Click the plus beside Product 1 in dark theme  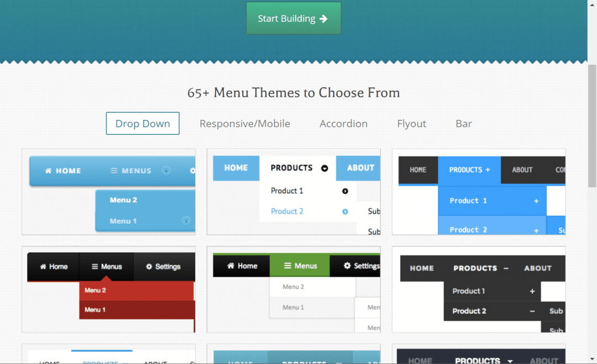point(532,291)
